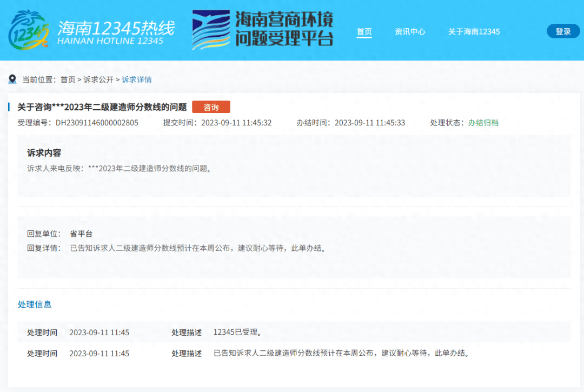The width and height of the screenshot is (584, 392).
Task: Click the completion time 2023-09-11 11:45:33
Action: [370, 123]
